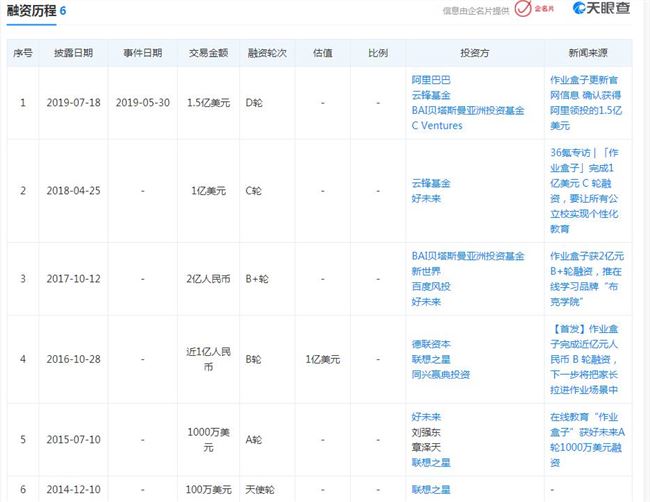Open investor link 新世界
This screenshot has width=650, height=502.
tap(426, 271)
